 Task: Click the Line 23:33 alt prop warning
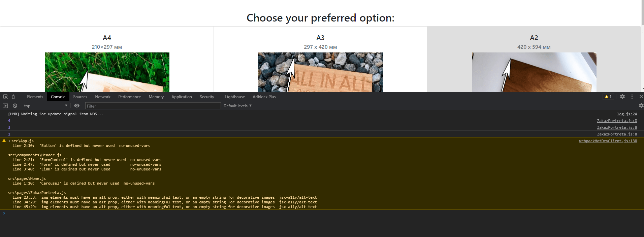pyautogui.click(x=165, y=197)
